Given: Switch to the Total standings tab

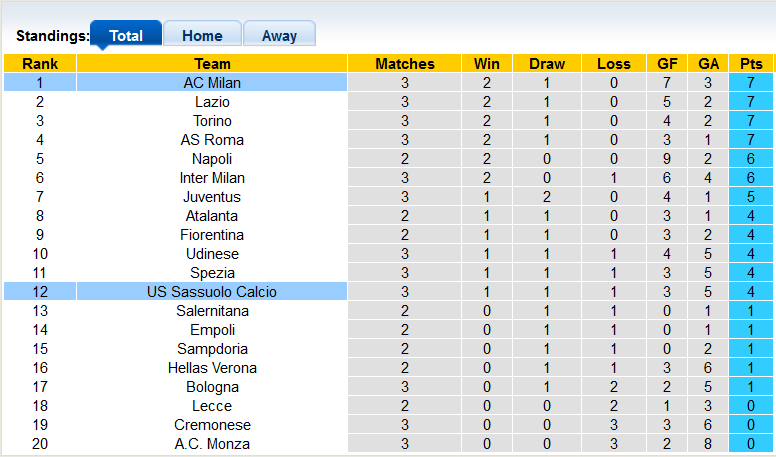Looking at the screenshot, I should (126, 35).
